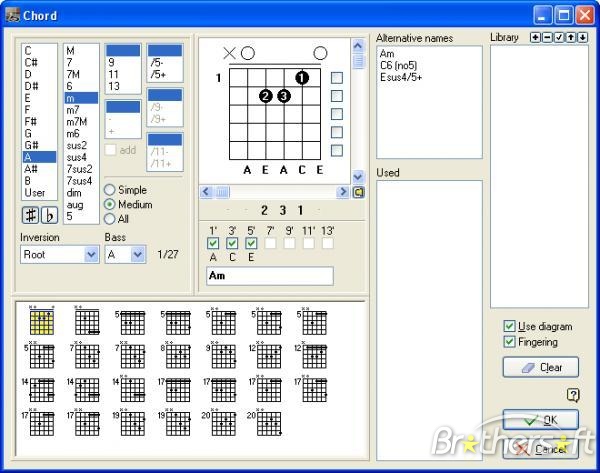Click the horizontal scrollbar thumb under diagram
Viewport: 600px width, 473px height.
coord(222,191)
